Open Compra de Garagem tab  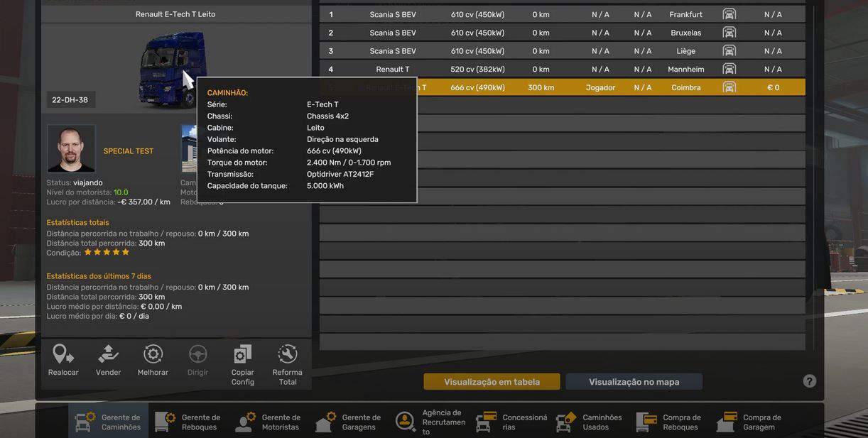tap(750, 422)
